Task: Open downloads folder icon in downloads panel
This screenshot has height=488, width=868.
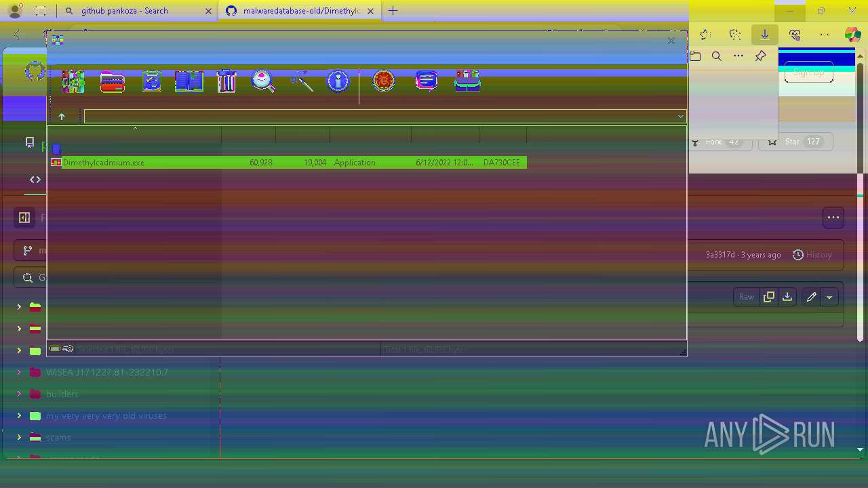Action: tap(695, 56)
